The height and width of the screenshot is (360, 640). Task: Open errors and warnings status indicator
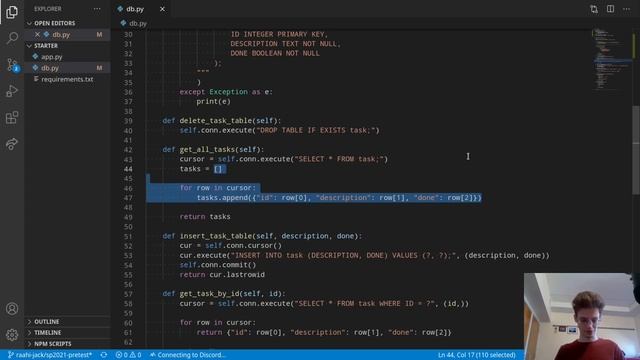128,355
